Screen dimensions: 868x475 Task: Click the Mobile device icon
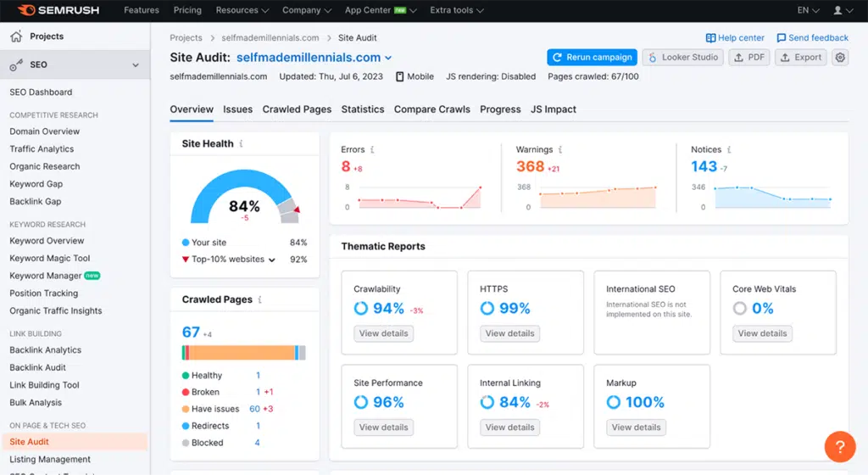400,76
